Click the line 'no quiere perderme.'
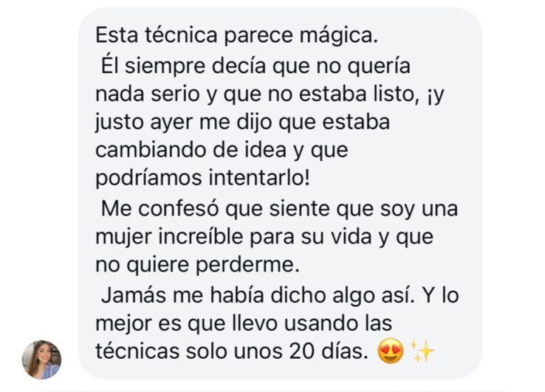The image size is (545, 392). pos(197,265)
